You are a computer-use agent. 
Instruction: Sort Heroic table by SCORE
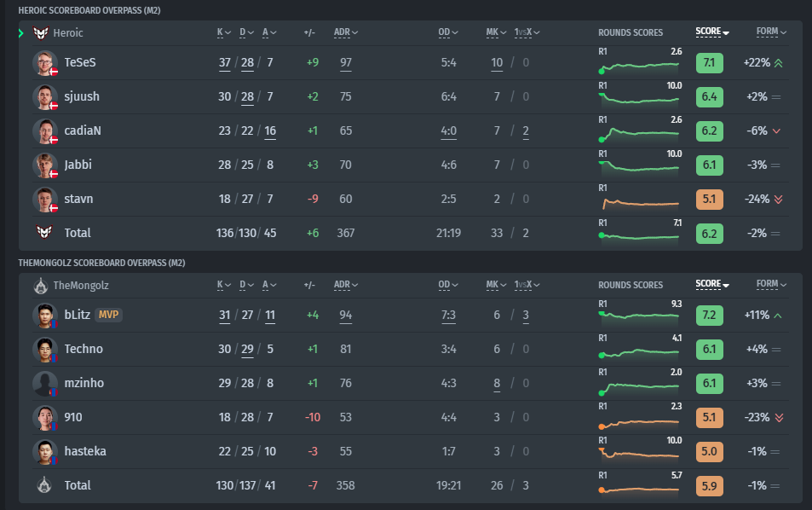click(x=712, y=32)
